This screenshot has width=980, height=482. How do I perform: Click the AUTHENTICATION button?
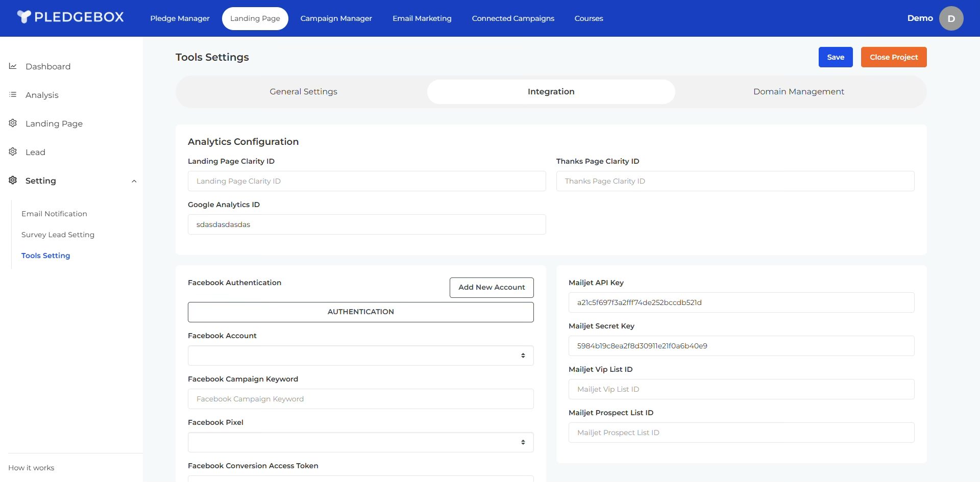click(360, 312)
